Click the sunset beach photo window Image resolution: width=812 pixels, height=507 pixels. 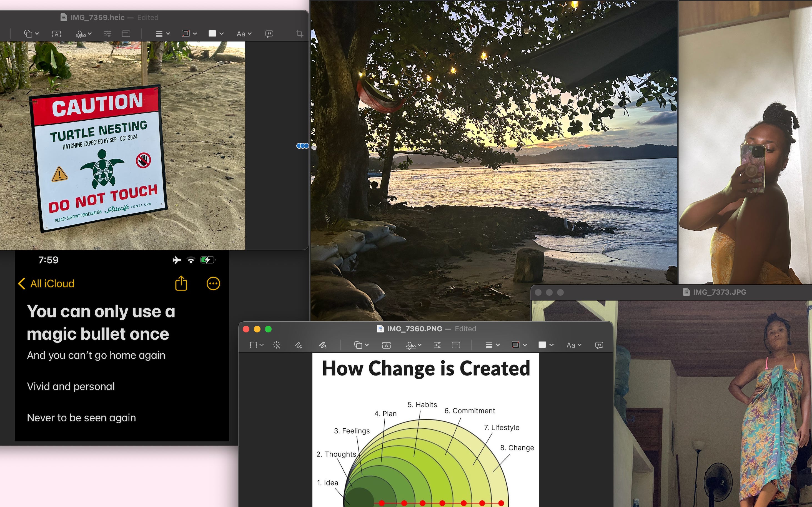[x=494, y=160]
